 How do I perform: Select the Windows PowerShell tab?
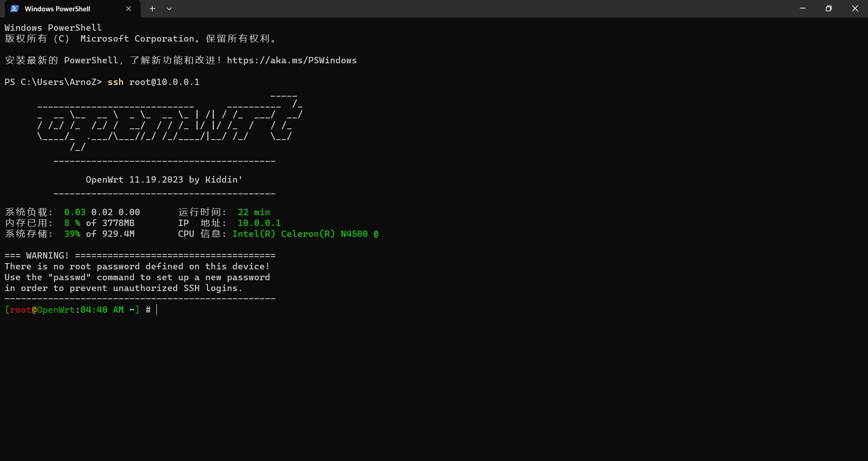tap(72, 9)
